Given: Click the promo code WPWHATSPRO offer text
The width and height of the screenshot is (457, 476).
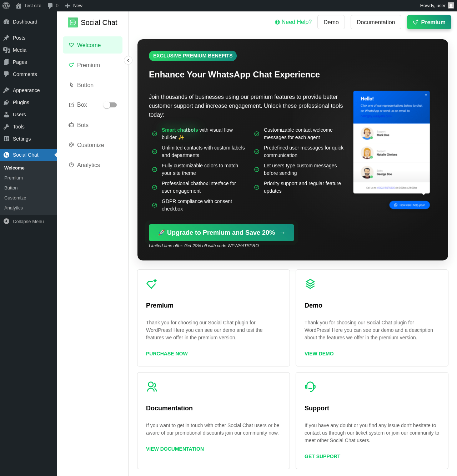Looking at the screenshot, I should pos(204,246).
